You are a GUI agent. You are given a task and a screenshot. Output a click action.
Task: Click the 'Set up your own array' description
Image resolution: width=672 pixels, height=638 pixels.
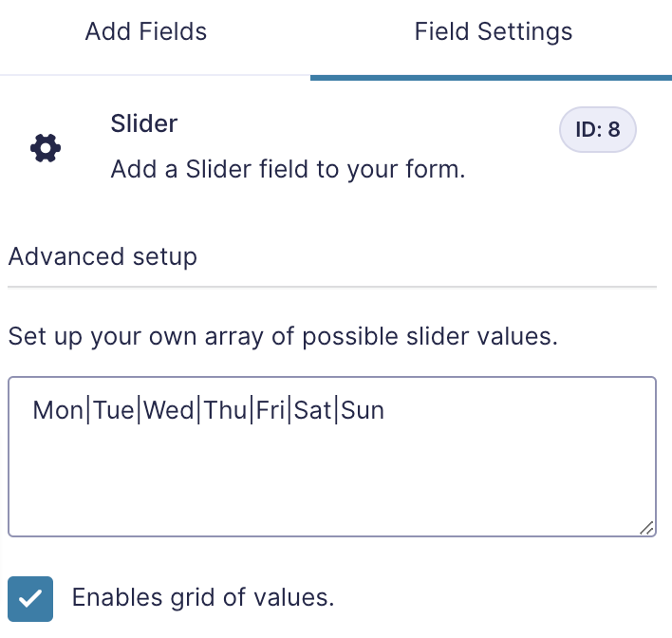click(283, 337)
